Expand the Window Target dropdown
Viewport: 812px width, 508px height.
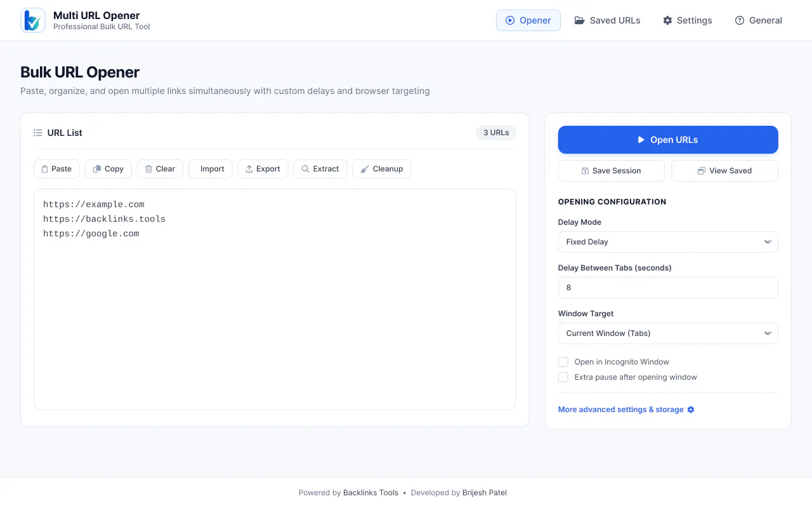coord(668,333)
